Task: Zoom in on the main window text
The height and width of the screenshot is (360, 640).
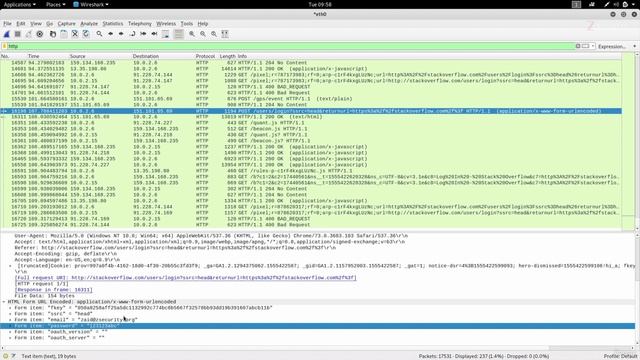Action: (x=192, y=34)
